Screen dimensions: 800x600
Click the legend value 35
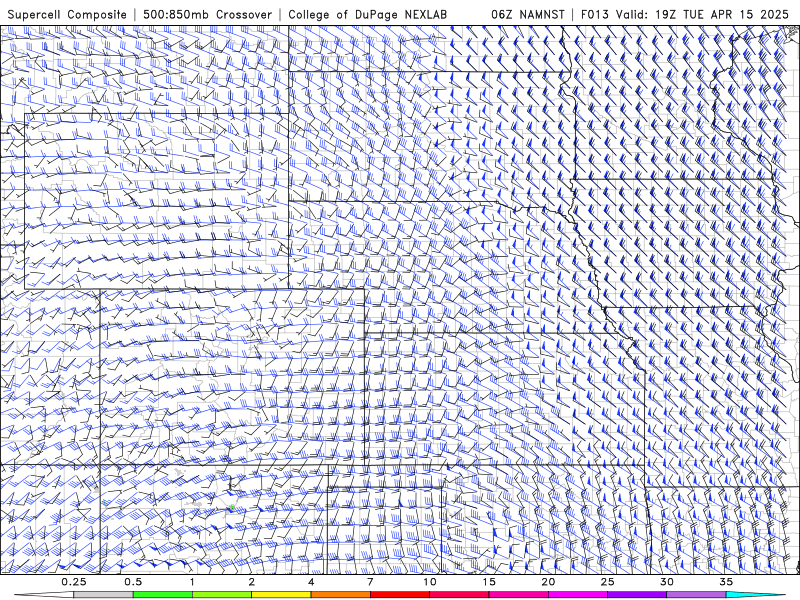pyautogui.click(x=726, y=582)
